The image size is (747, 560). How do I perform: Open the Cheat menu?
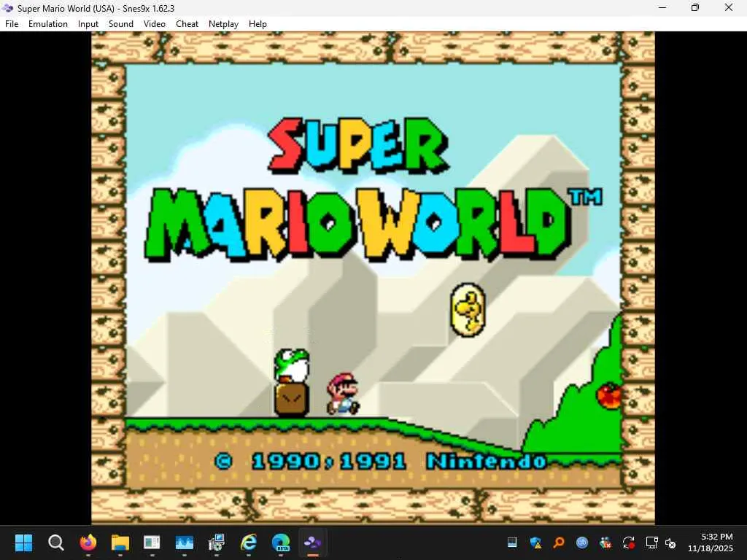(187, 24)
